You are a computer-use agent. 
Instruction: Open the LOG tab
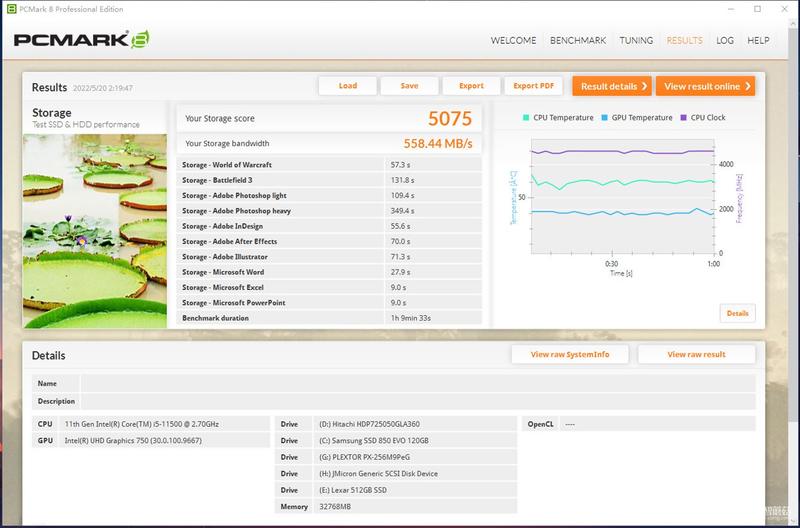click(x=724, y=40)
